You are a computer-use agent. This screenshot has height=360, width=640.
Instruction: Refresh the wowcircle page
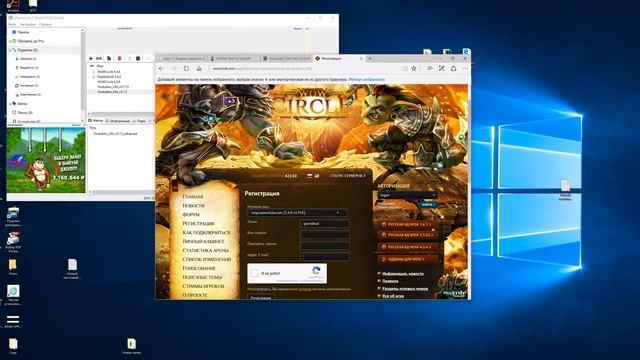pyautogui.click(x=186, y=69)
